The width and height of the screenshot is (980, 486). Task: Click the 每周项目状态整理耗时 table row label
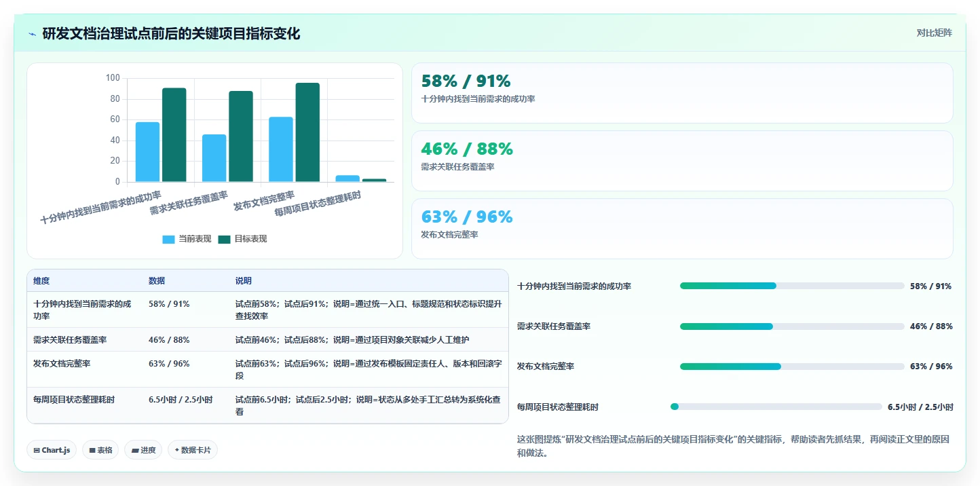[74, 400]
